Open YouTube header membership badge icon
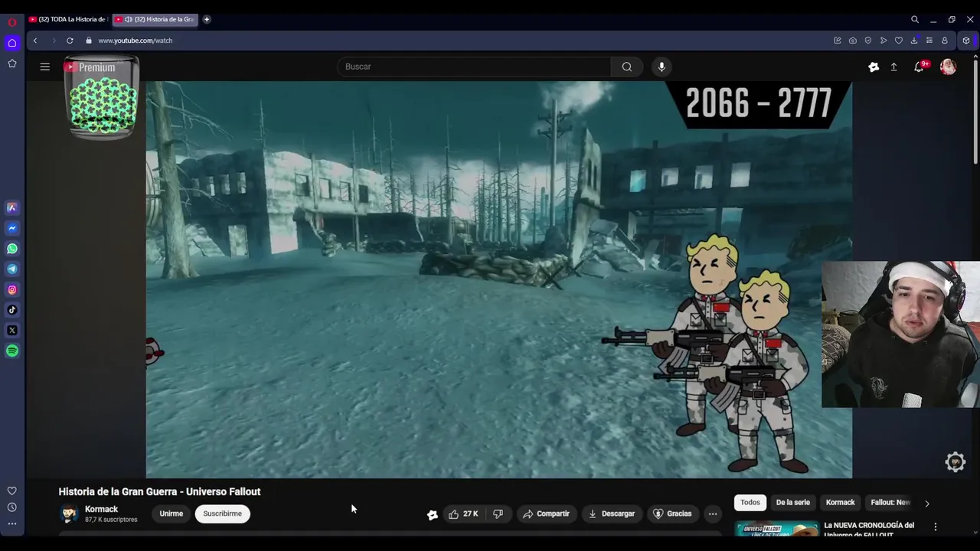 pyautogui.click(x=874, y=67)
